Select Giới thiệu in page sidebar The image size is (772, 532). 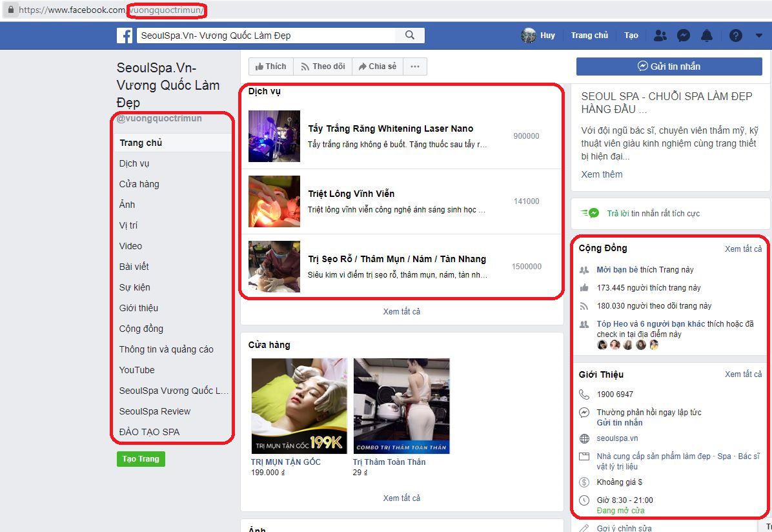pos(138,308)
